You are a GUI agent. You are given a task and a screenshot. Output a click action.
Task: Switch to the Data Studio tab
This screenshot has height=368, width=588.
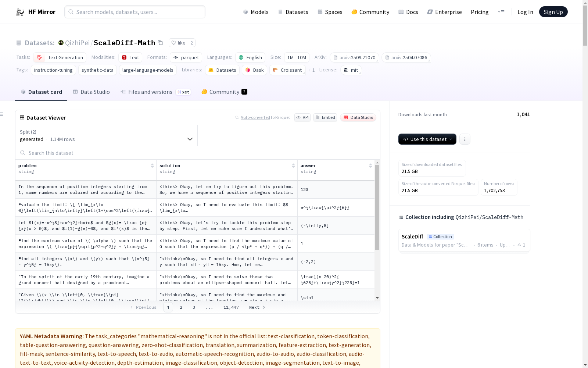tap(91, 92)
